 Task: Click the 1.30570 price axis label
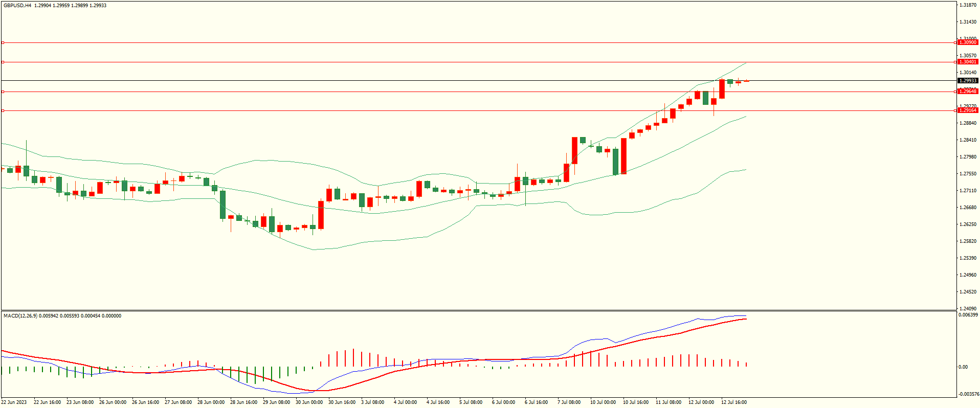pos(968,56)
